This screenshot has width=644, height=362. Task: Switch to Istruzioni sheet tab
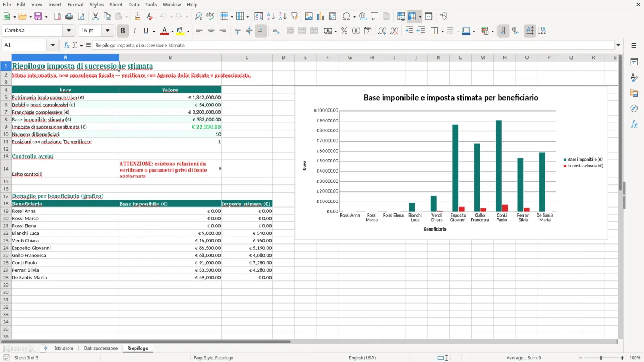64,348
